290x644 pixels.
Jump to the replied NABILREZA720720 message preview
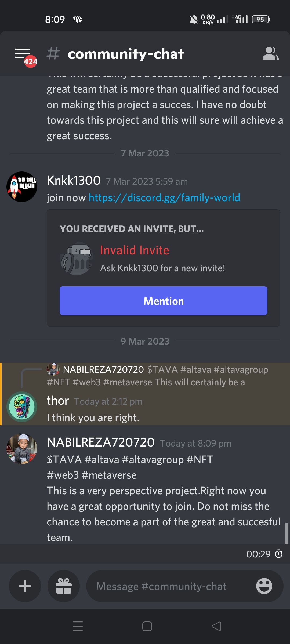coord(158,376)
